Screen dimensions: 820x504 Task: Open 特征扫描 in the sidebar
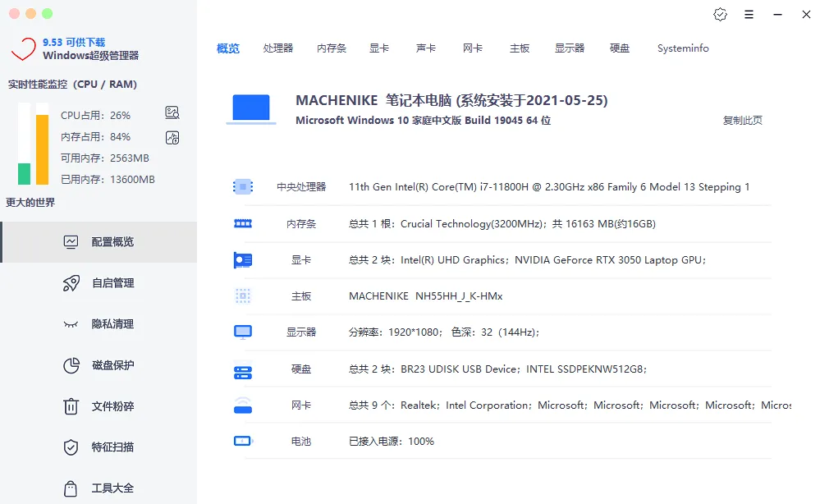pyautogui.click(x=99, y=447)
